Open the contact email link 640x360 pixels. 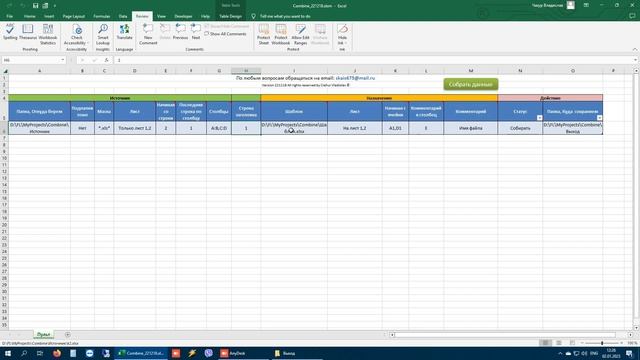point(355,78)
